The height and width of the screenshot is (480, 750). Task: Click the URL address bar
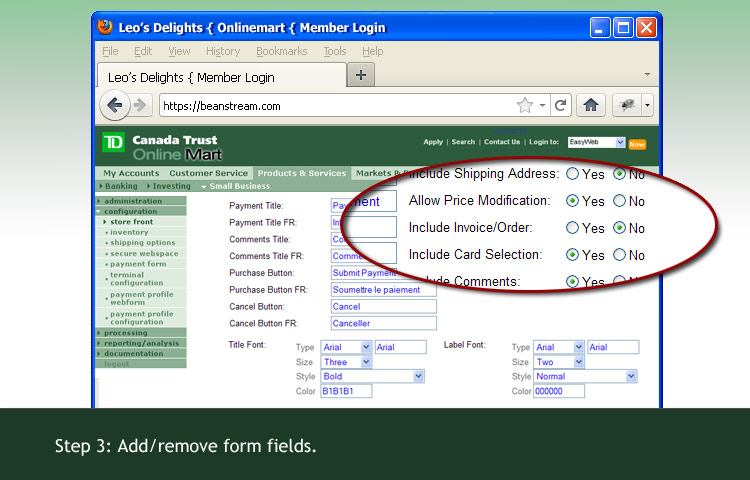[x=337, y=106]
